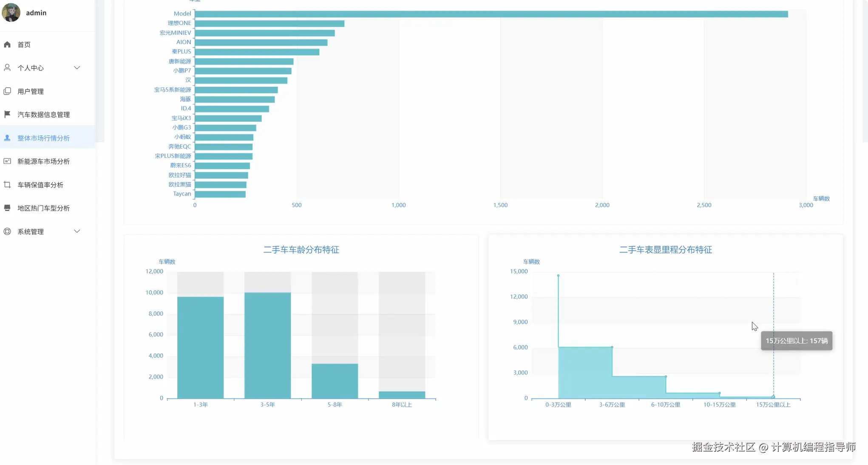
Task: Click the 小鹏G3 axis label
Action: point(182,127)
